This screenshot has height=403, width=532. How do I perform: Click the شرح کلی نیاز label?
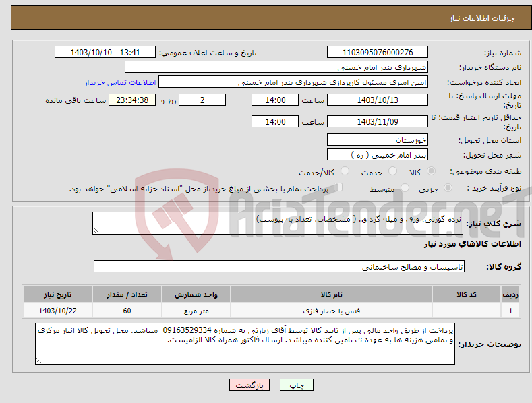click(494, 224)
